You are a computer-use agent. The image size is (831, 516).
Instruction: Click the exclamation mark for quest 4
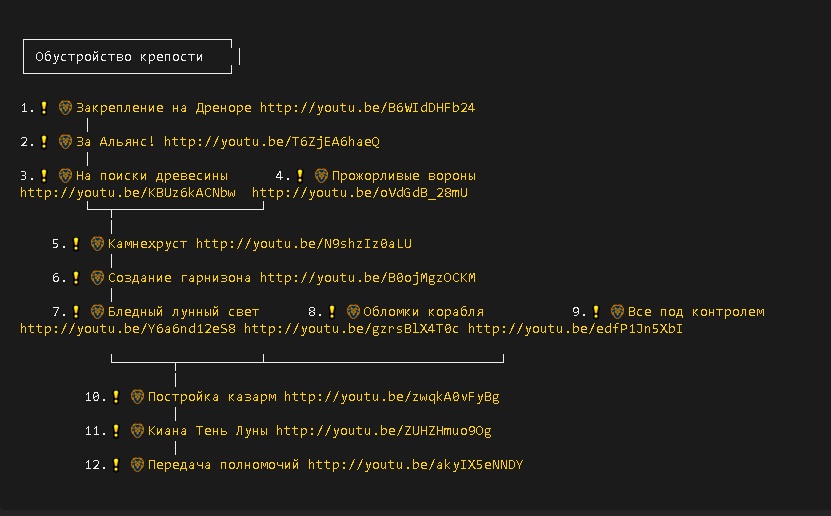pos(300,175)
